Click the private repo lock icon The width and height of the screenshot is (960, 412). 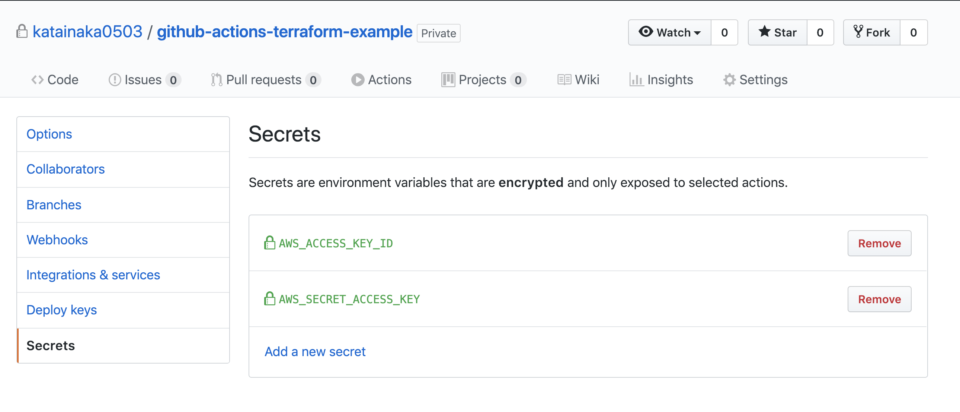tap(22, 32)
